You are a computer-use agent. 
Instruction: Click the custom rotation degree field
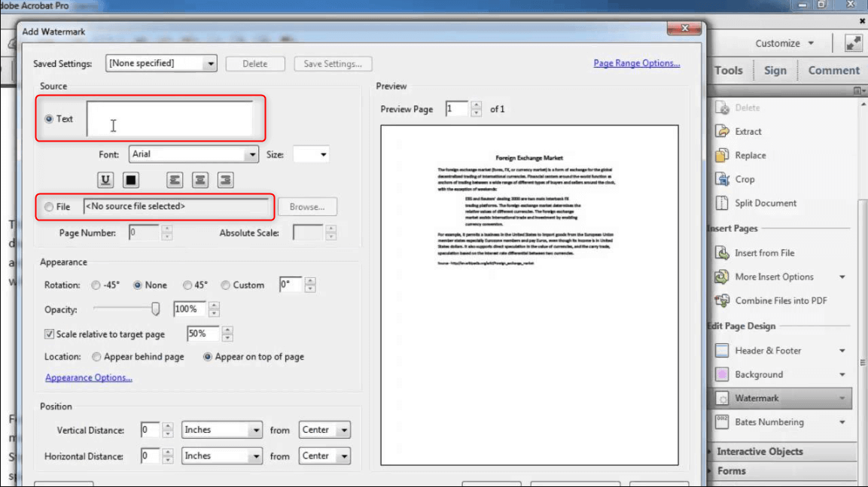point(291,285)
